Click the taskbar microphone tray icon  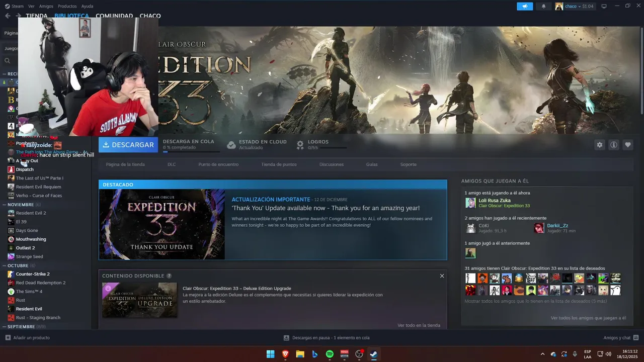(575, 354)
